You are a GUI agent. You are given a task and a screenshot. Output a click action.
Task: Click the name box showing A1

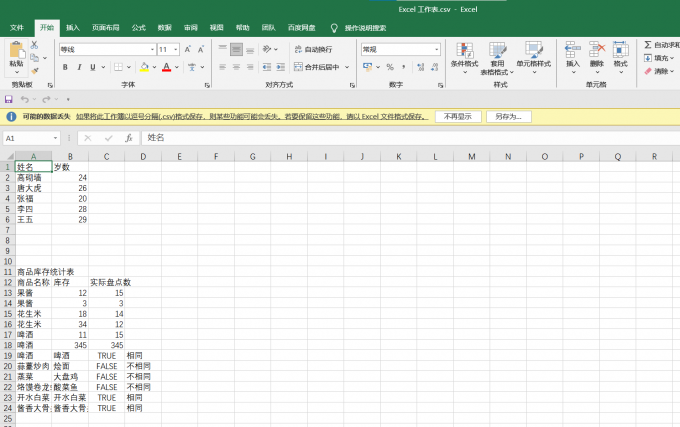[x=31, y=138]
